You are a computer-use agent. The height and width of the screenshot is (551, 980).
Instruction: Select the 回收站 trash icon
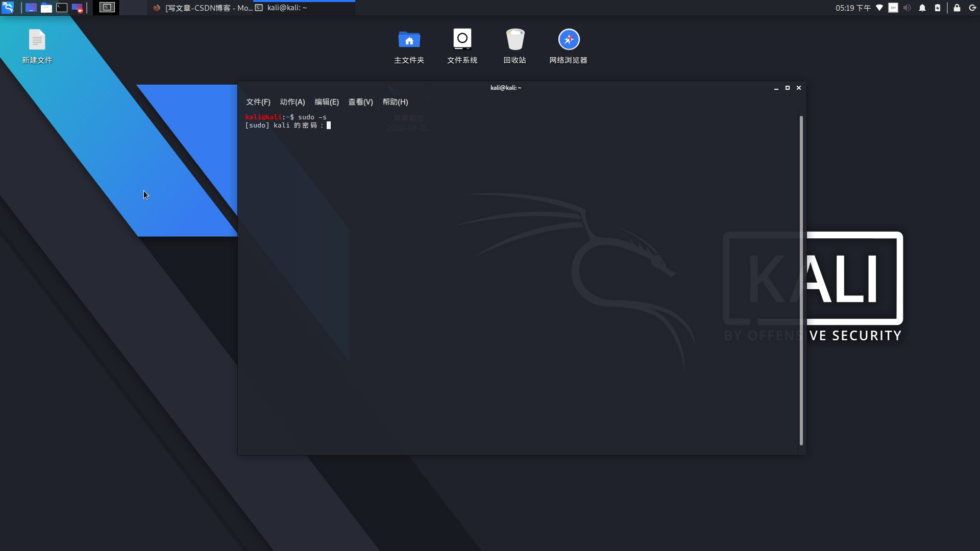515,46
